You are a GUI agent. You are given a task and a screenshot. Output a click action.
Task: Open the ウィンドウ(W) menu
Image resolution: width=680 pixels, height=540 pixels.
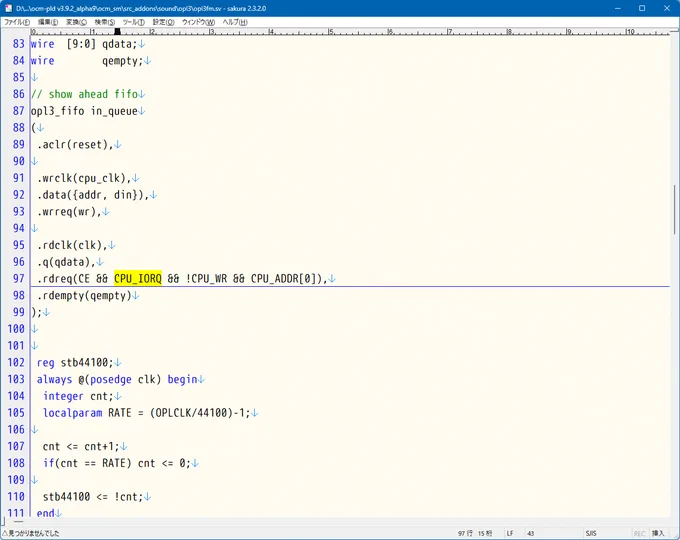click(198, 22)
